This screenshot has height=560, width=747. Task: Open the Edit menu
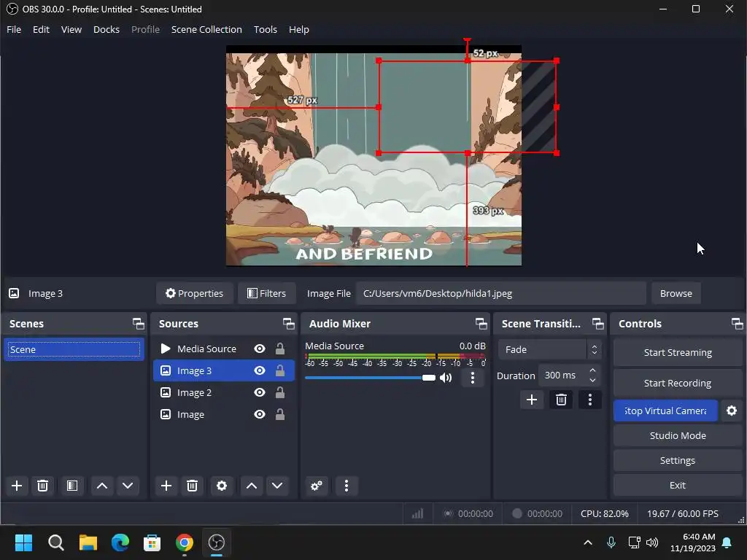click(x=41, y=29)
